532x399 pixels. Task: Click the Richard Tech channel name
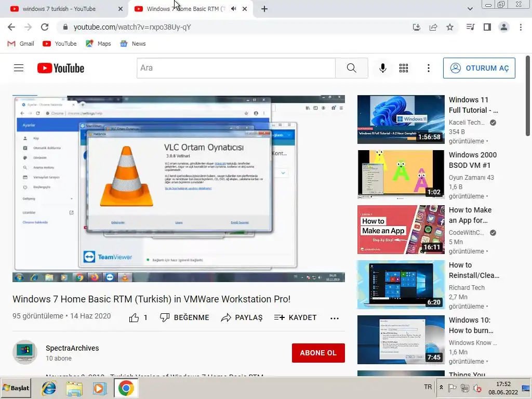(467, 288)
